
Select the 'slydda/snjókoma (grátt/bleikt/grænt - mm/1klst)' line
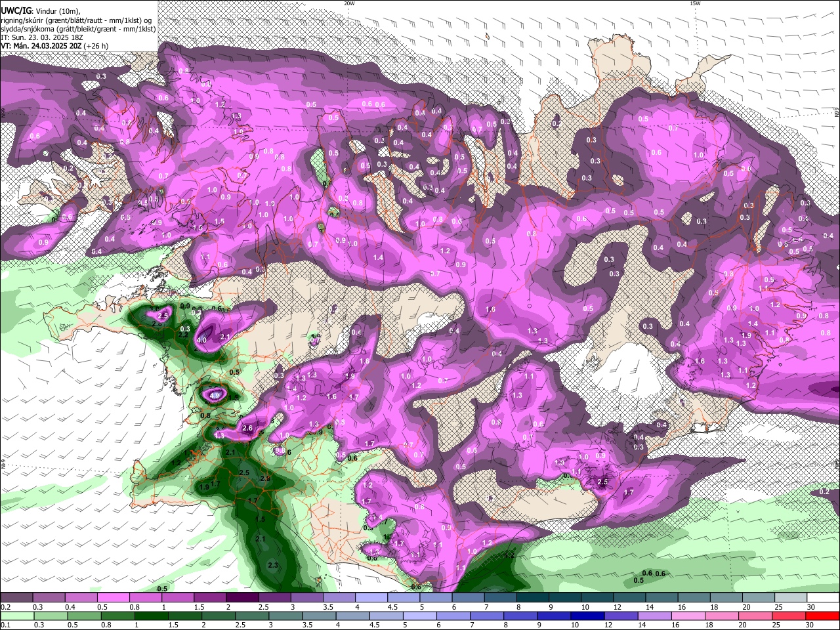tap(78, 29)
